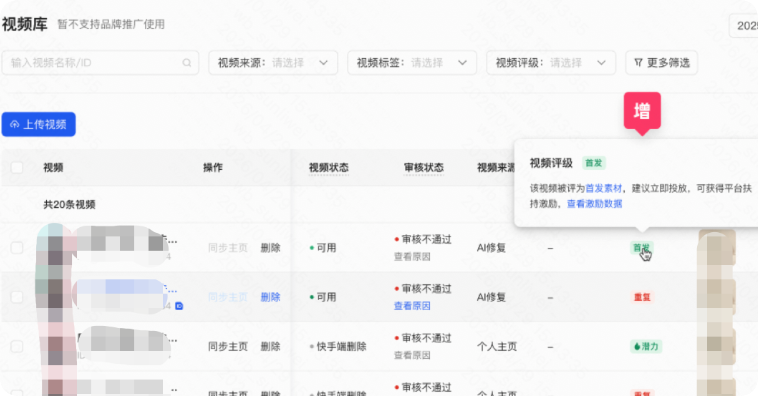Click the blue 查看原因 link in the 重复-rated row

(x=412, y=306)
